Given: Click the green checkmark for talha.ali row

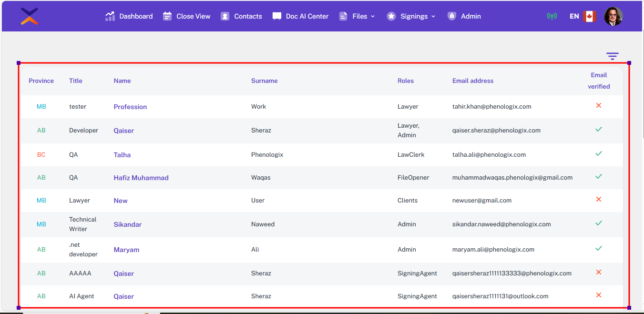Looking at the screenshot, I should pyautogui.click(x=599, y=153).
